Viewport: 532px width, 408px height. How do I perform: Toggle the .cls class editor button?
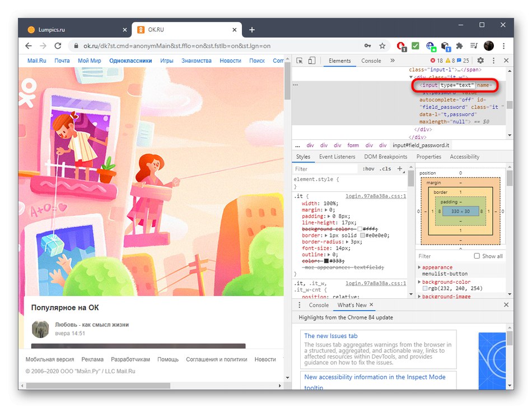click(x=385, y=168)
